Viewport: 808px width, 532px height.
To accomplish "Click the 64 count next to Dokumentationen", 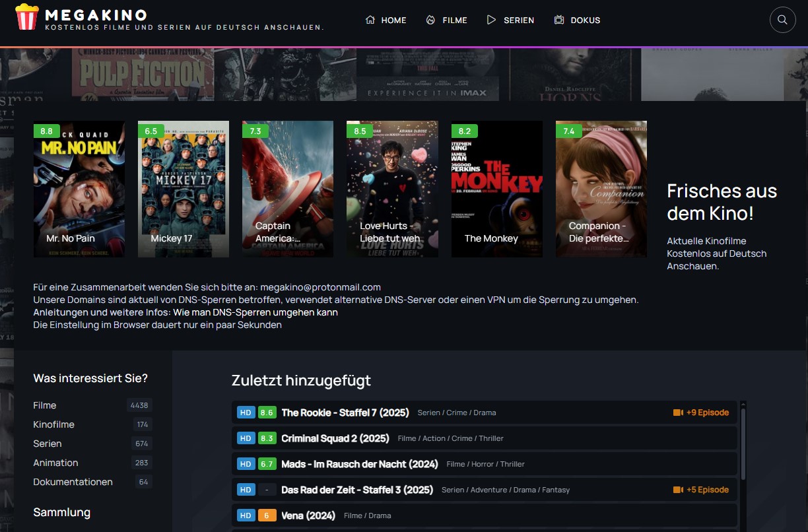I will coord(143,482).
